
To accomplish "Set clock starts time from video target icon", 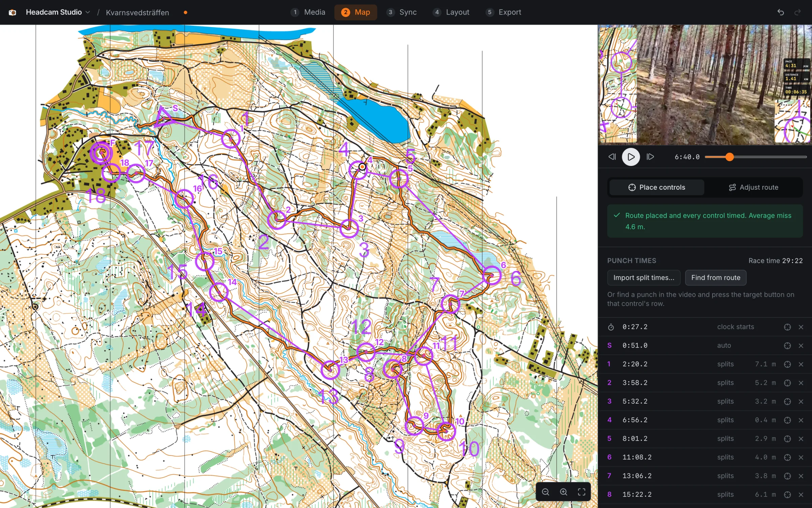I will [787, 327].
